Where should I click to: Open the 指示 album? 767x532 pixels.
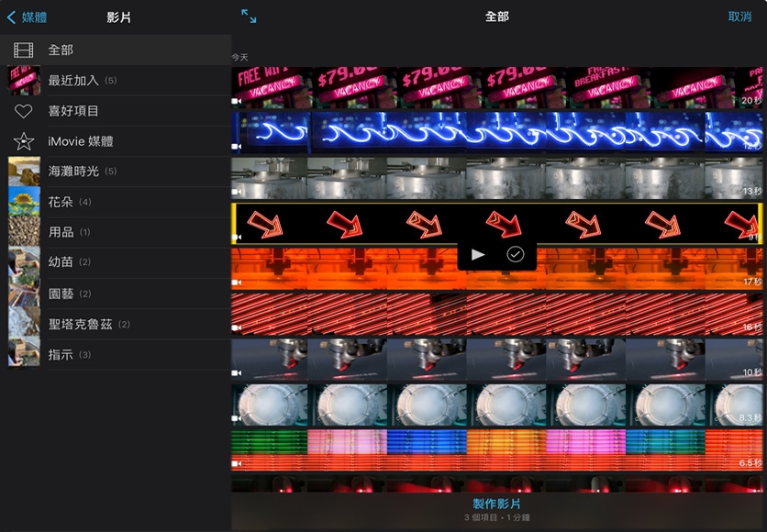tap(61, 354)
